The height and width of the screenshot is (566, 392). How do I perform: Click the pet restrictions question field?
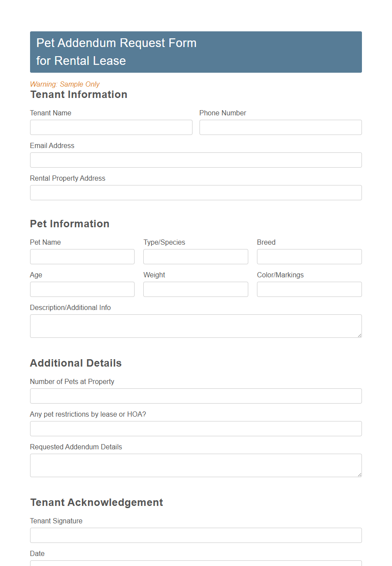tap(196, 428)
